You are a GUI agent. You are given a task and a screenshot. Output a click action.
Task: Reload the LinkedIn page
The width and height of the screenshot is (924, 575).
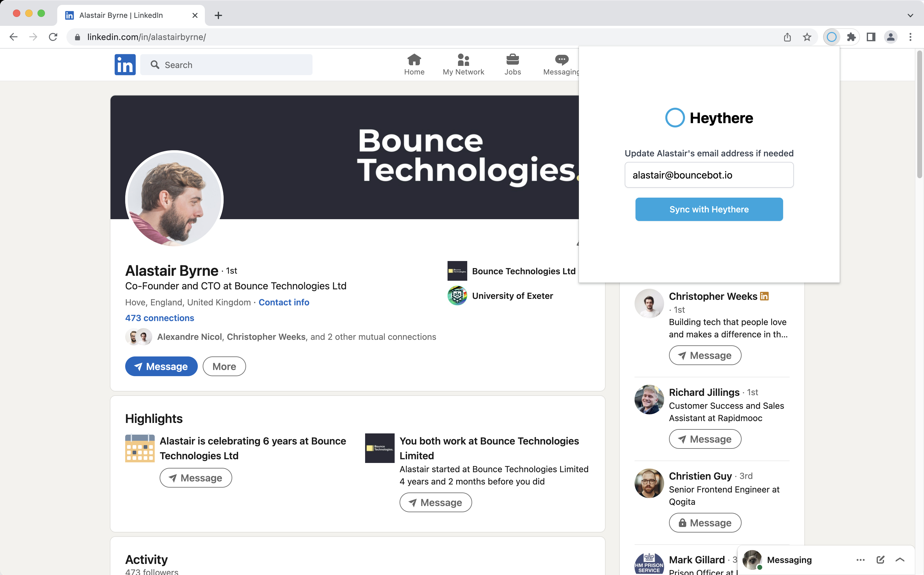pos(53,37)
